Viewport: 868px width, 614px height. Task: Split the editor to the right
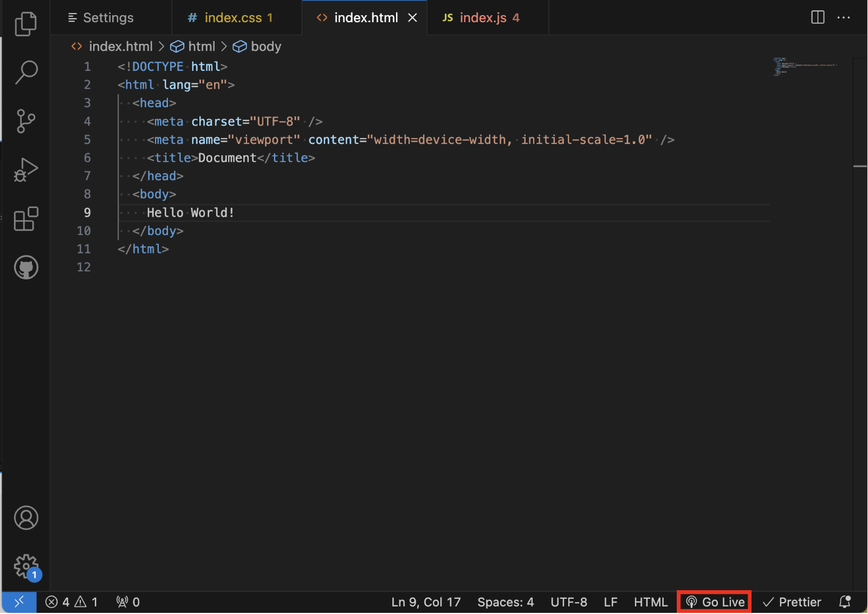point(818,17)
